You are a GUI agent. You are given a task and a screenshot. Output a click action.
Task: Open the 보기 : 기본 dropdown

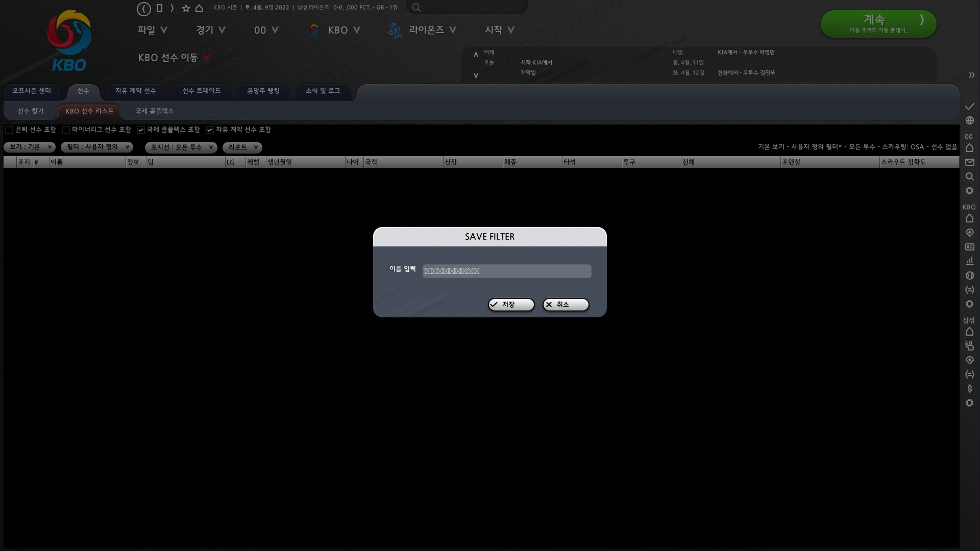click(x=30, y=147)
